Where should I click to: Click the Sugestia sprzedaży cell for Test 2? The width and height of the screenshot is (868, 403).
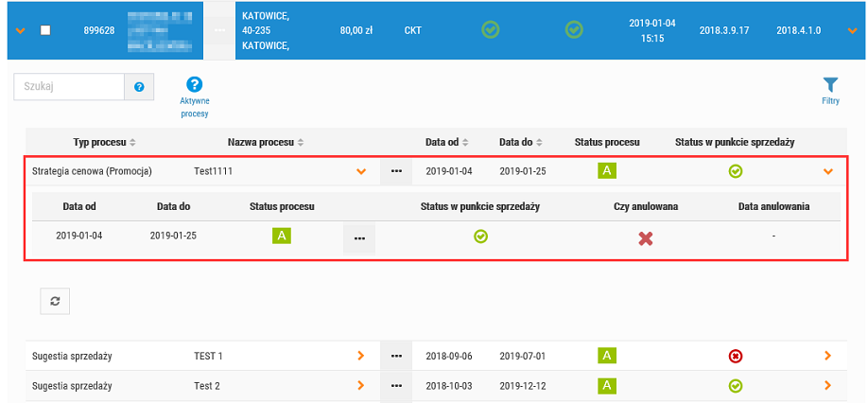(x=72, y=386)
